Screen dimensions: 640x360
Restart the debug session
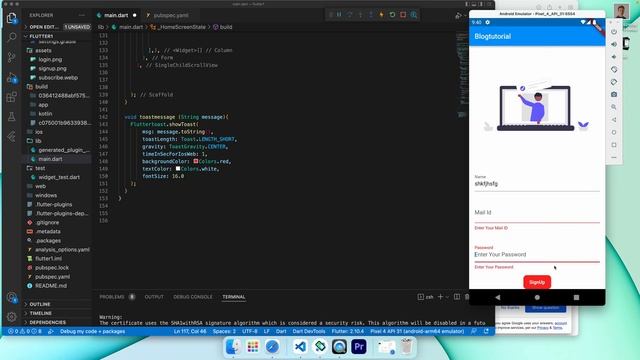(392, 15)
